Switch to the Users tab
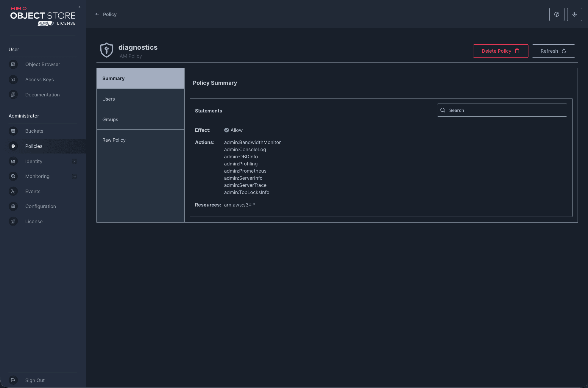Image resolution: width=588 pixels, height=388 pixels. [x=141, y=99]
